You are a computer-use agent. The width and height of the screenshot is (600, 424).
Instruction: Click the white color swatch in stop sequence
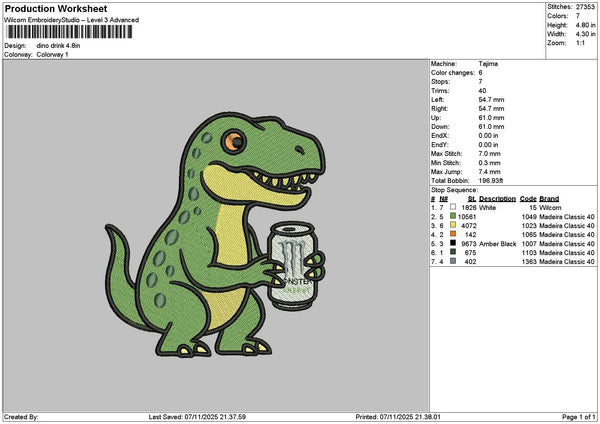click(453, 207)
